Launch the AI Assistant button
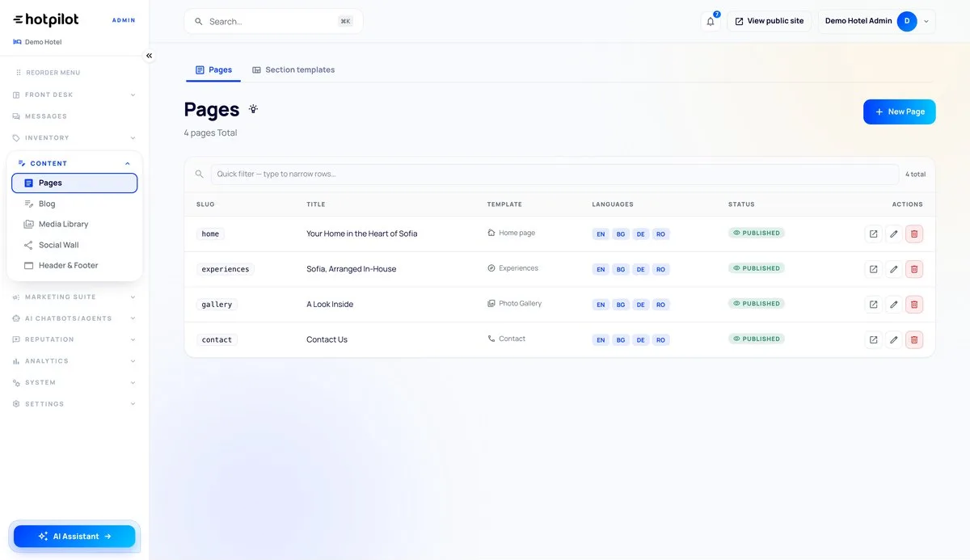The height and width of the screenshot is (560, 970). (x=74, y=537)
